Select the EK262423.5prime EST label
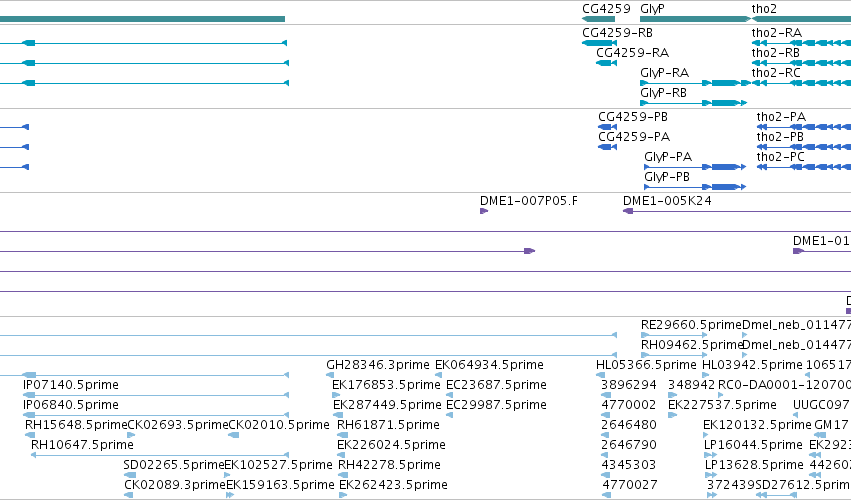This screenshot has width=851, height=500. pyautogui.click(x=393, y=485)
